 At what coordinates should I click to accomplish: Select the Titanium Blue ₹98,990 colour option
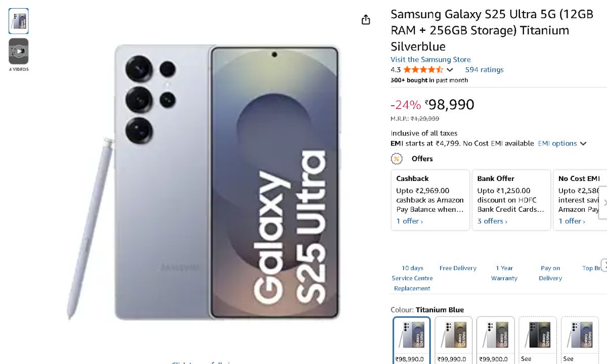point(412,339)
